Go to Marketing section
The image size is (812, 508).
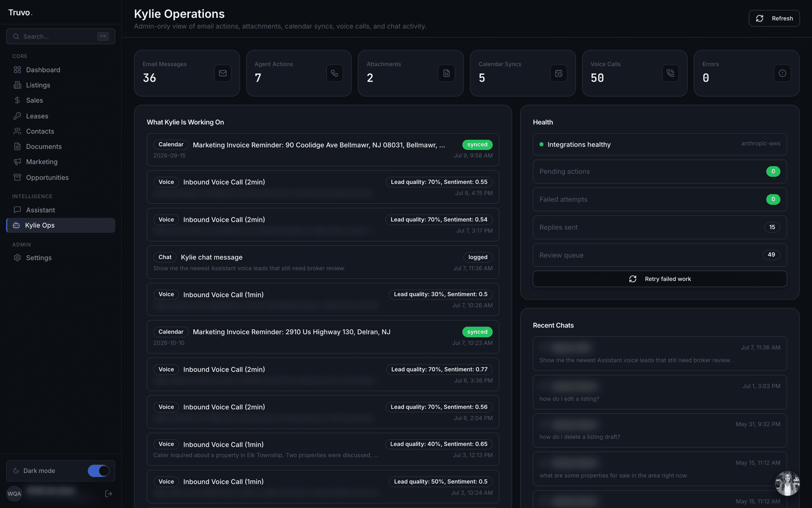(x=60, y=162)
